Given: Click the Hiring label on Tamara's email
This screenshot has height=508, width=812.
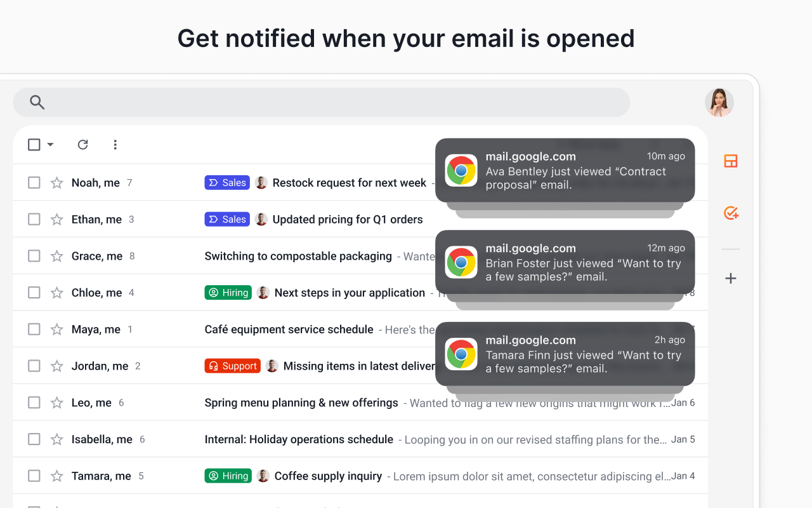Looking at the screenshot, I should (x=228, y=476).
